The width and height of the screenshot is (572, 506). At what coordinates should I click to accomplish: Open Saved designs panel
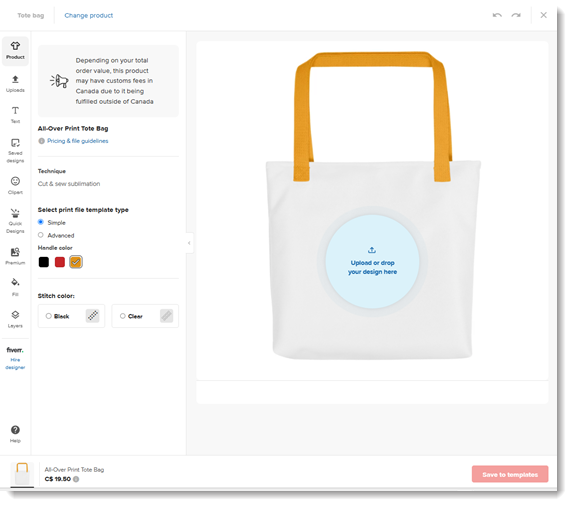point(15,151)
